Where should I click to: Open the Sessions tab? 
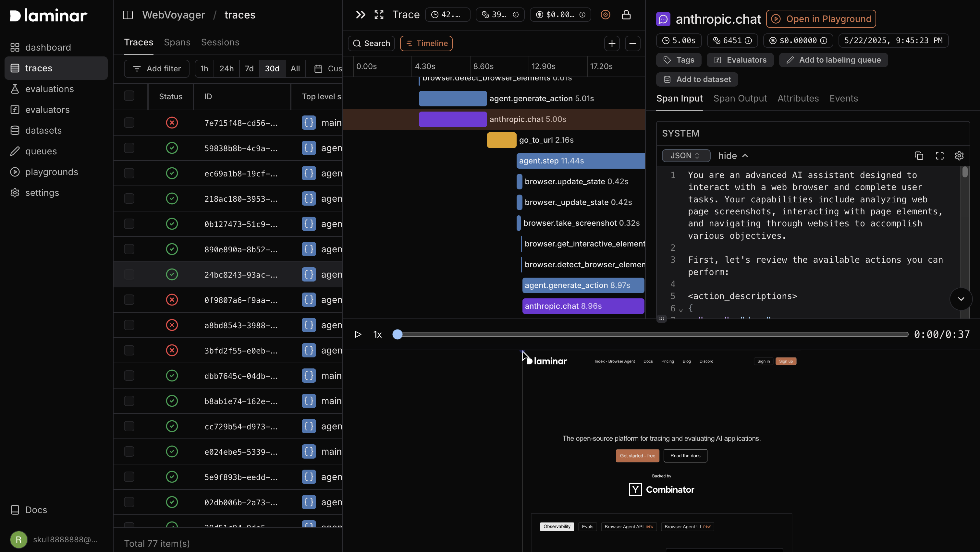click(x=220, y=42)
